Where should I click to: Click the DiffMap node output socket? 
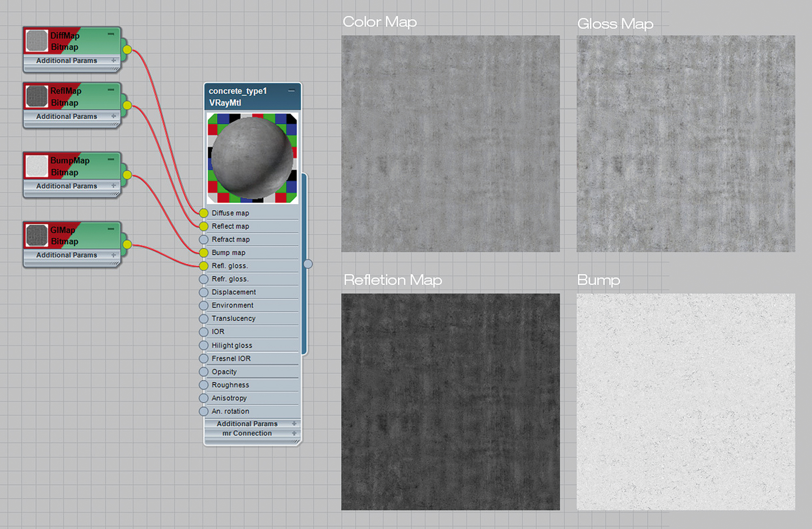pos(127,50)
